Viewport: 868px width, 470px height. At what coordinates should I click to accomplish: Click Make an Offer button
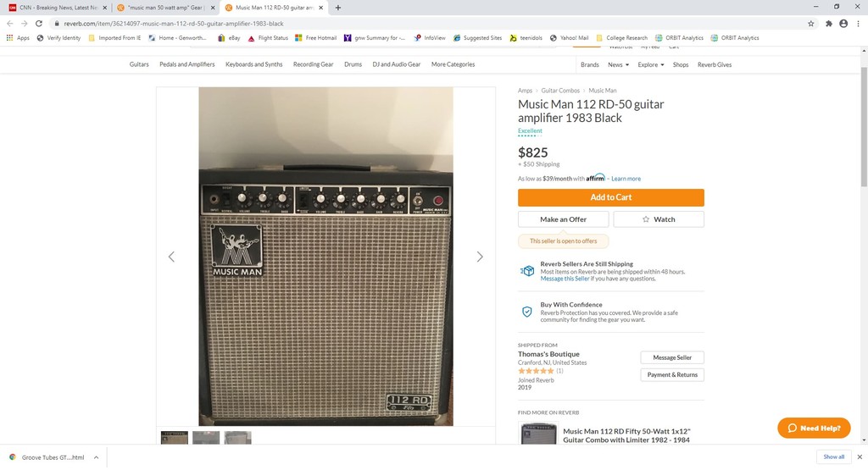[564, 219]
